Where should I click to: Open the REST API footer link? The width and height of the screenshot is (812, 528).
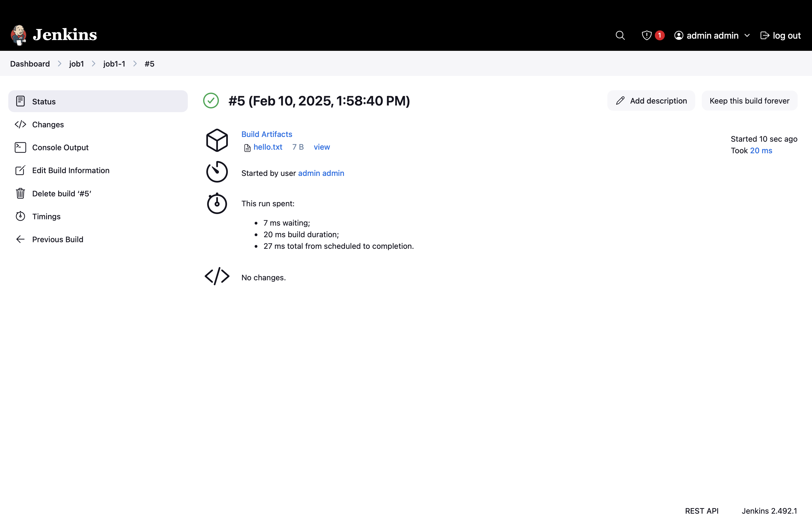tap(702, 511)
